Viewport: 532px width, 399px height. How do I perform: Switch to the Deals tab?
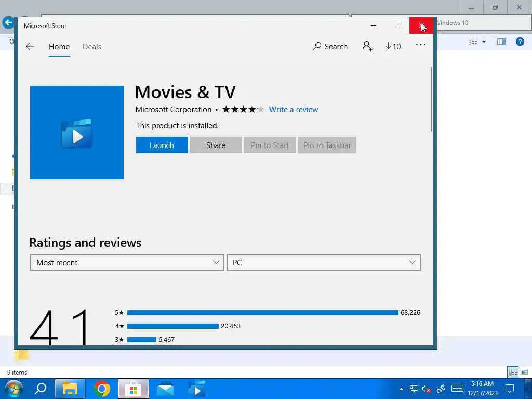92,46
